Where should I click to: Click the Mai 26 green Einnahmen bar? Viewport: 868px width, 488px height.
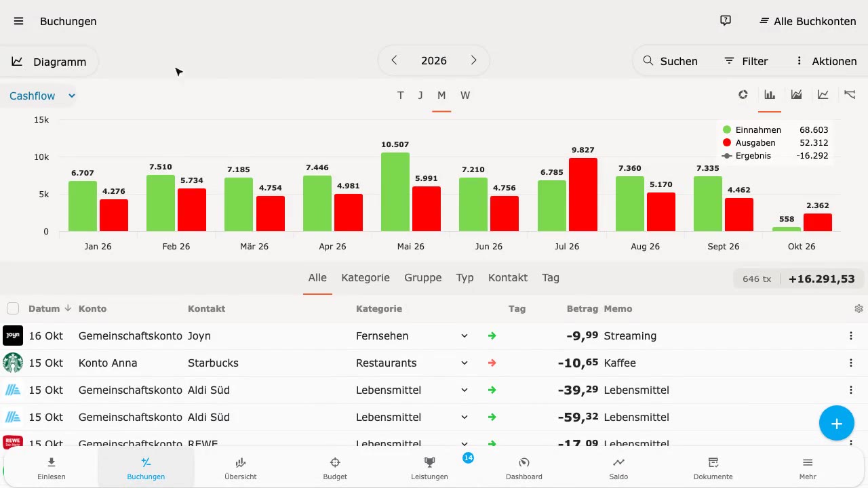coord(395,192)
